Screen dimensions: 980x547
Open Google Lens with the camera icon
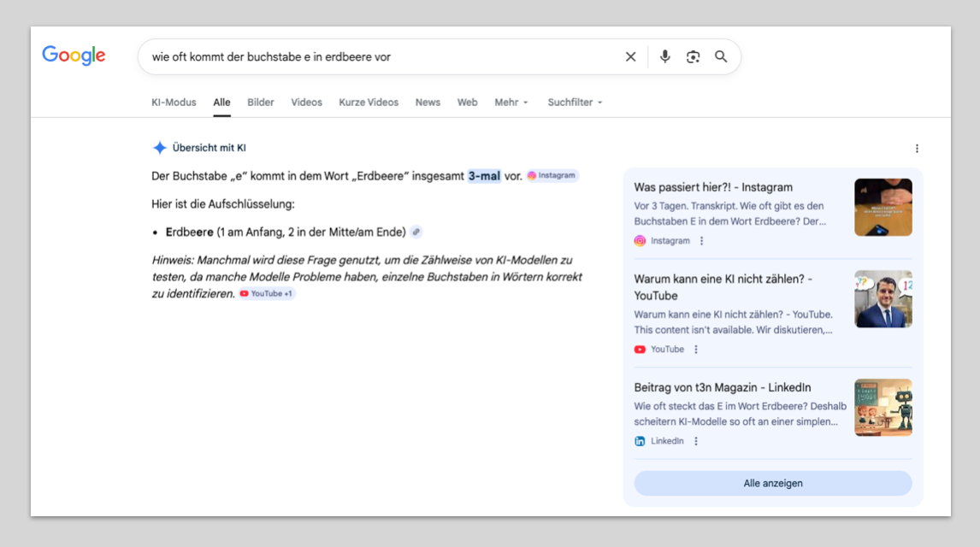tap(693, 56)
